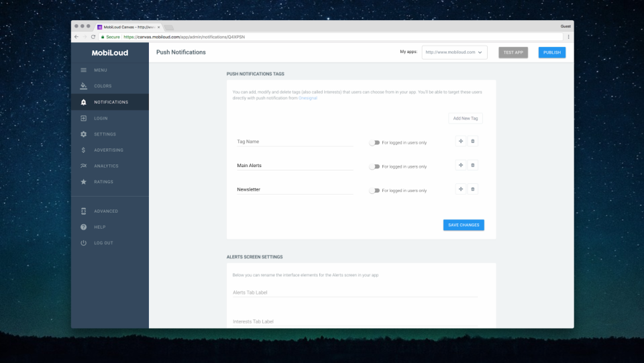Follow the Onesignal link
This screenshot has height=363, width=644.
coord(308,98)
